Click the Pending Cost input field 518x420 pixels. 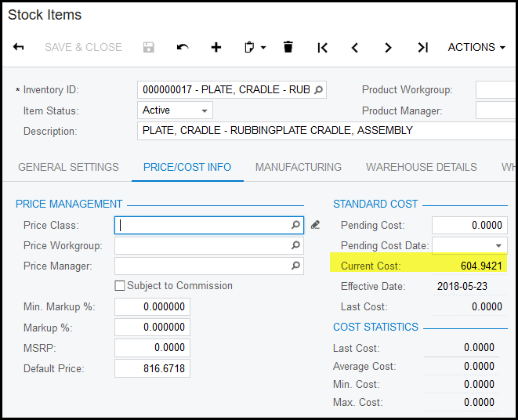click(469, 225)
